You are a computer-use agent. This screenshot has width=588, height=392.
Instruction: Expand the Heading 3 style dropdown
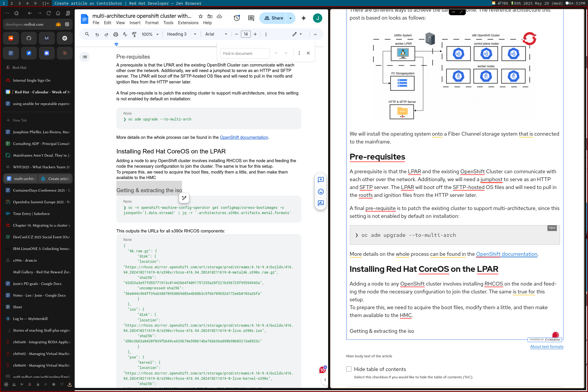coord(181,34)
